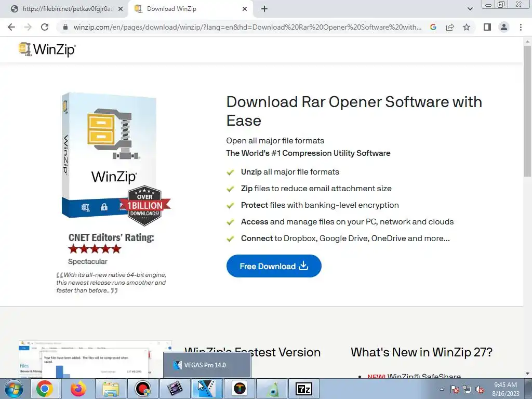Bookmark this page with the star
The image size is (532, 399).
coord(467,27)
